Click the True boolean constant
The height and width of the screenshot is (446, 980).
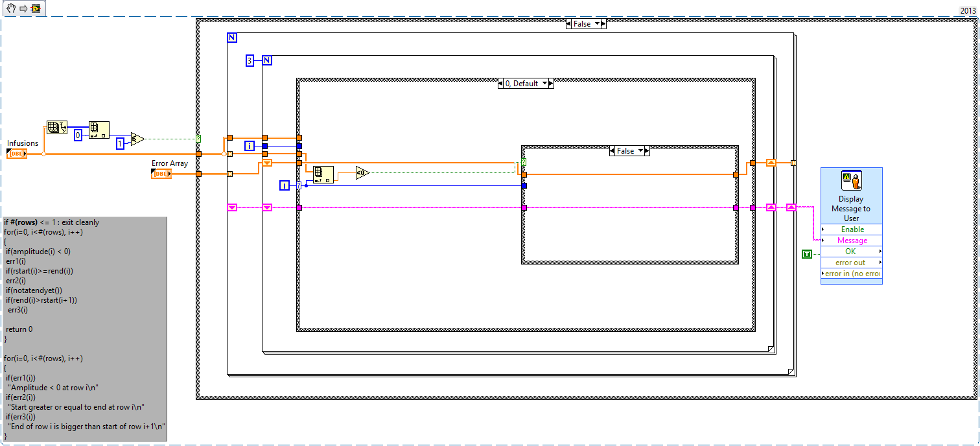807,253
